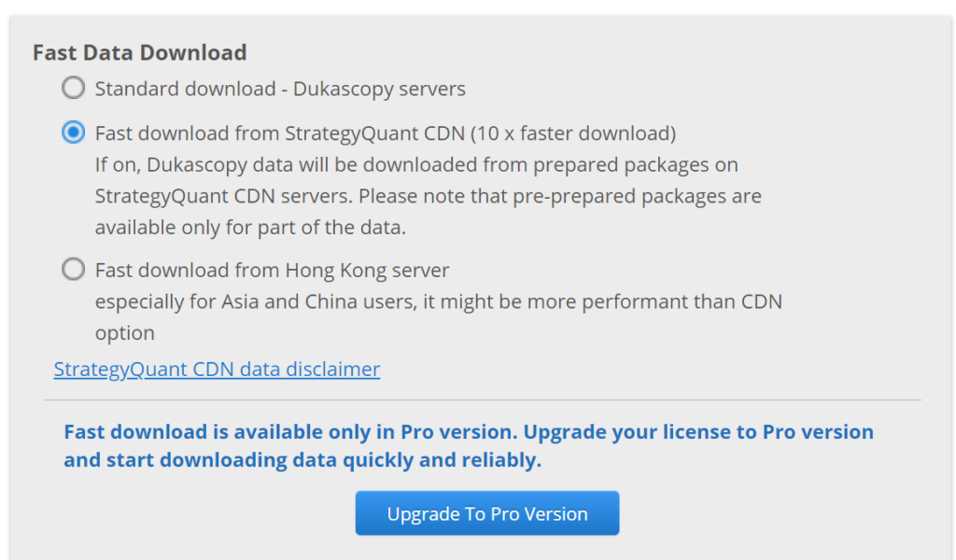The height and width of the screenshot is (560, 956).
Task: Click the 'Fast download is available only in Pro' notice
Action: (x=289, y=432)
